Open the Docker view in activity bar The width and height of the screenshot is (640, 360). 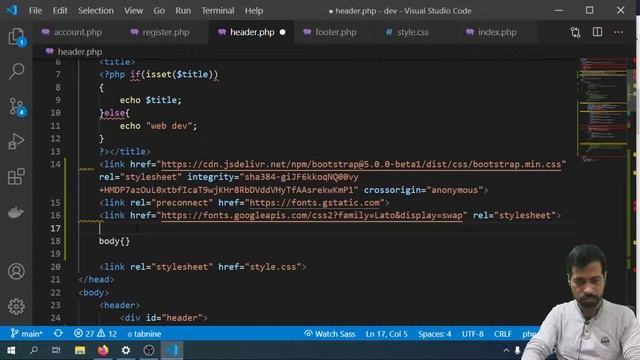[16, 212]
